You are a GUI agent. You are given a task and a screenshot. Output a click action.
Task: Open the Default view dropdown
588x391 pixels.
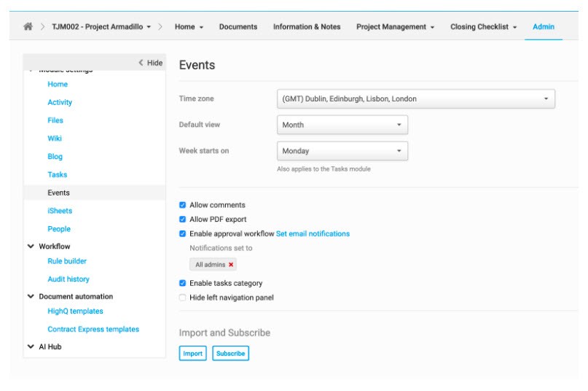pyautogui.click(x=342, y=125)
